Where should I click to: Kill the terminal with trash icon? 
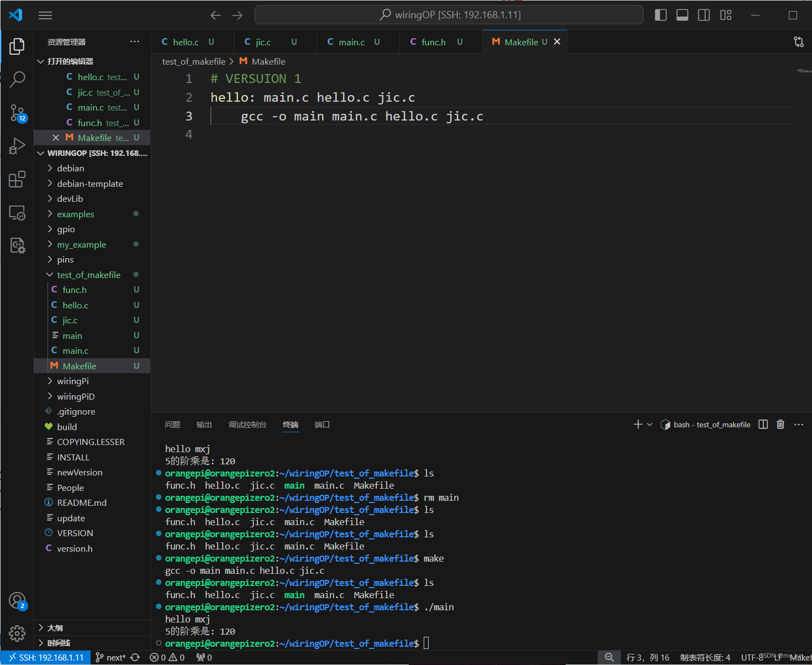[x=781, y=425]
